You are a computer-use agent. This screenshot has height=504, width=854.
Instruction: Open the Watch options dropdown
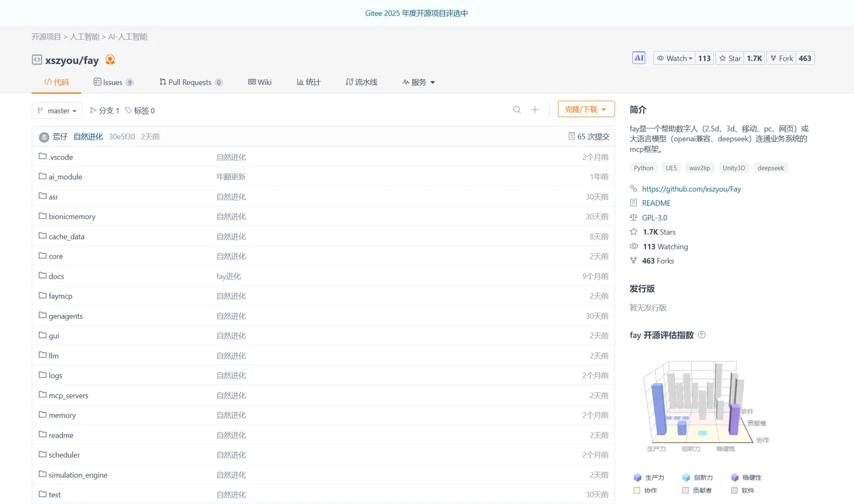pyautogui.click(x=675, y=58)
